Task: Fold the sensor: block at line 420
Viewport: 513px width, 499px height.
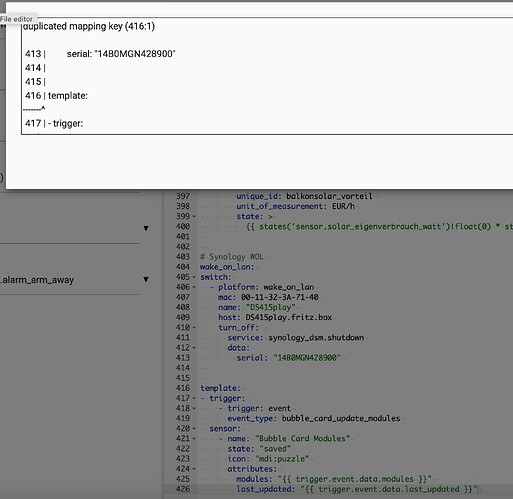Action: [194, 429]
